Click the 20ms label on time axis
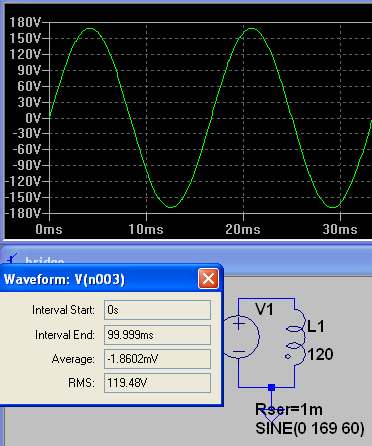372x446 pixels. coord(243,229)
